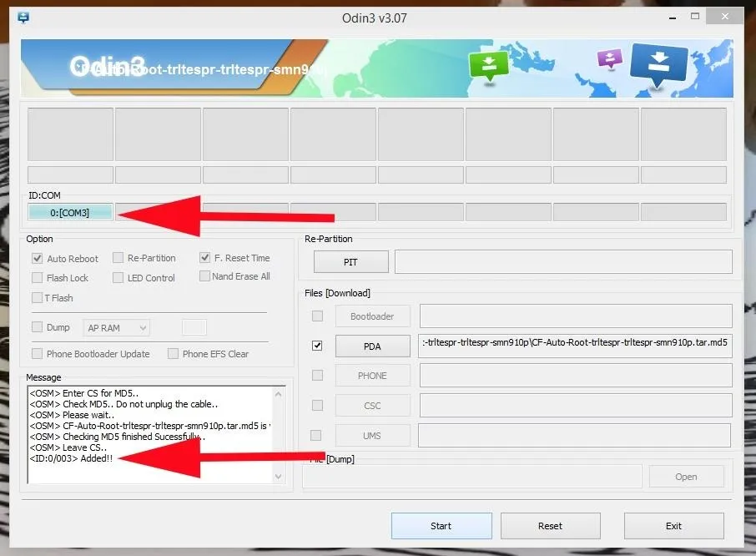Toggle the F. Reset Time checkbox
This screenshot has height=556, width=756.
(x=205, y=257)
